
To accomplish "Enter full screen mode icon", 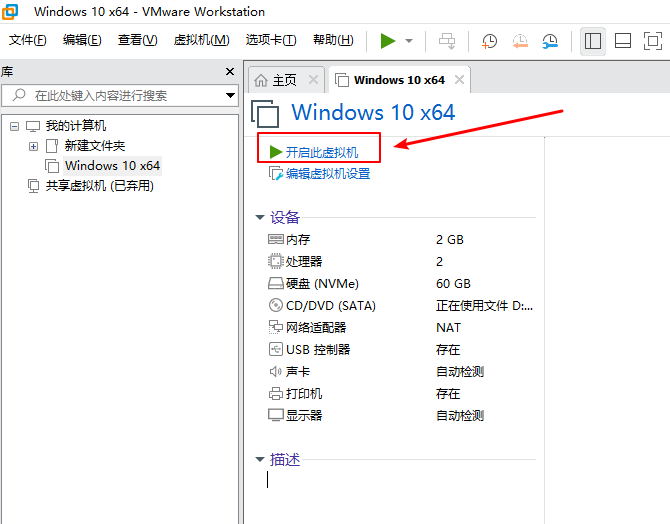I will pos(652,41).
